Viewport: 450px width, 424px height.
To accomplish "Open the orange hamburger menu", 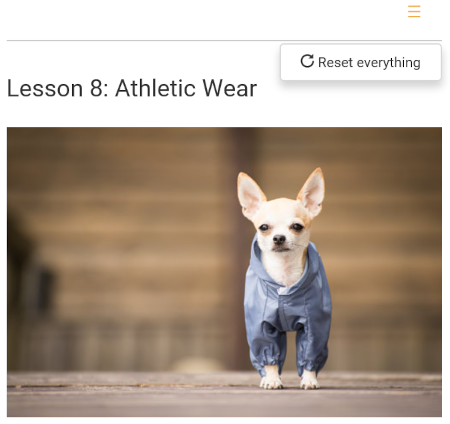I will point(414,11).
